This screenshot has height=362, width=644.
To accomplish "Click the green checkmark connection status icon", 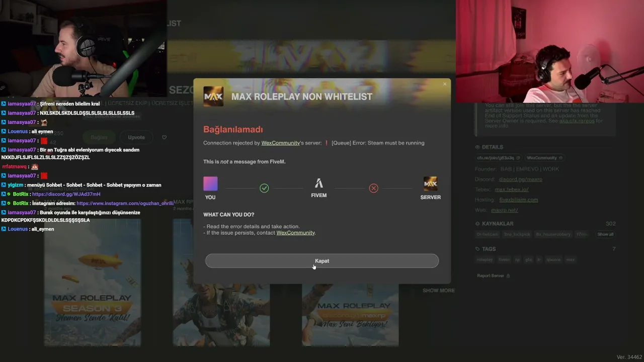I will point(264,188).
